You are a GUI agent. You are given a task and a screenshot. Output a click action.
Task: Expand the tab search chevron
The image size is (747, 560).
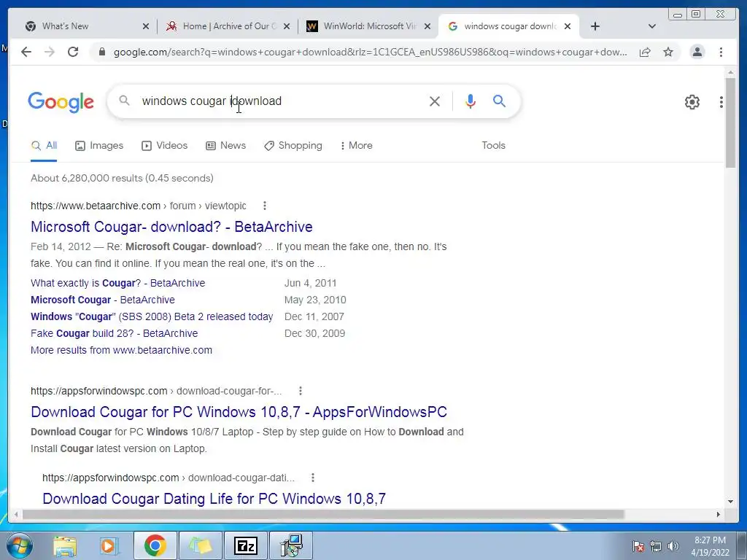point(652,26)
